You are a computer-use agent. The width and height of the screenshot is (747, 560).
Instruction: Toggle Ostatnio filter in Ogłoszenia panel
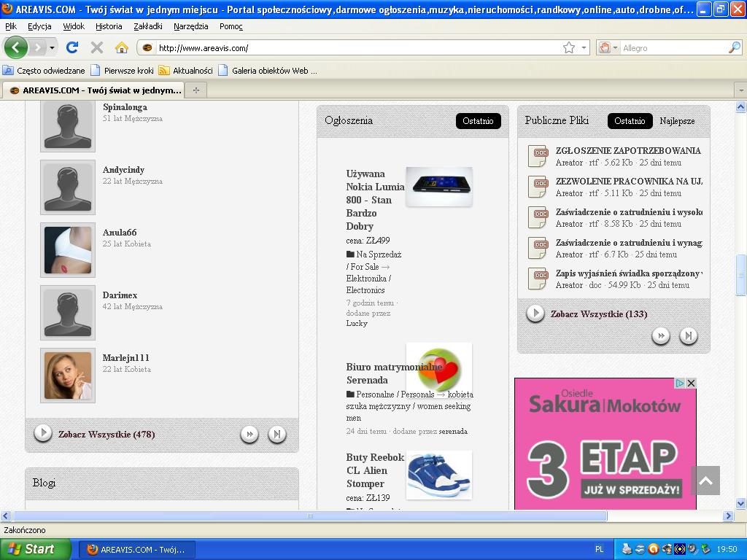pos(478,121)
